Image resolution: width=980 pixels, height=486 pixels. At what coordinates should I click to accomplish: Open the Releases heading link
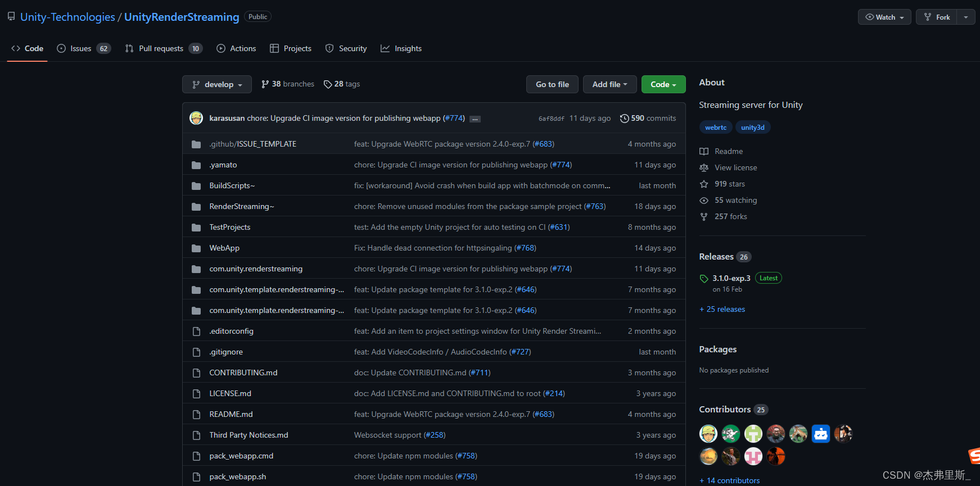click(725, 257)
